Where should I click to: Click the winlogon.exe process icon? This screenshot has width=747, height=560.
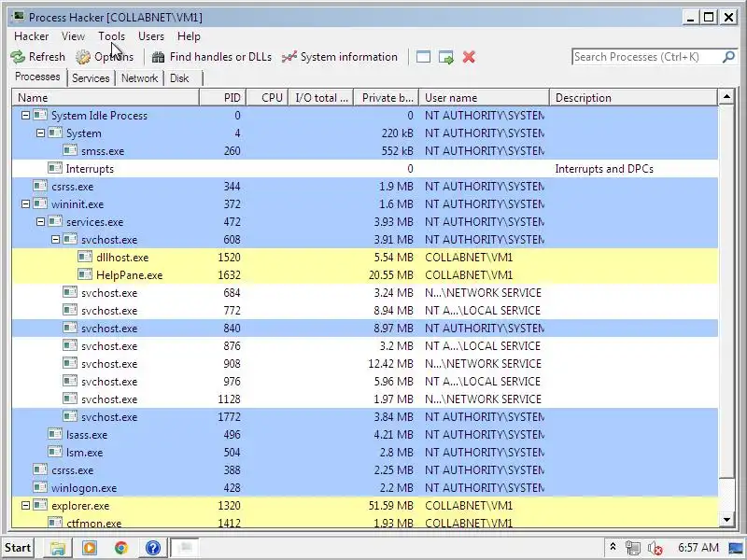coord(40,487)
